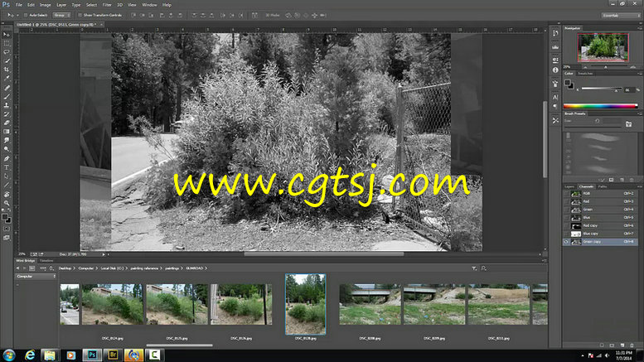Select the Move tool in the toolbox
Image resolution: width=644 pixels, height=362 pixels.
pos(7,35)
